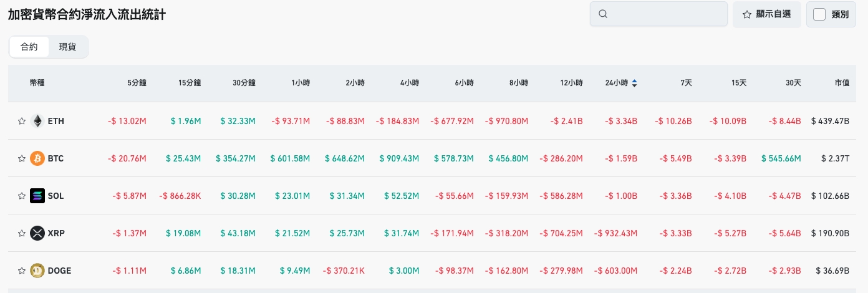Click the XRP coin logo icon

37,233
